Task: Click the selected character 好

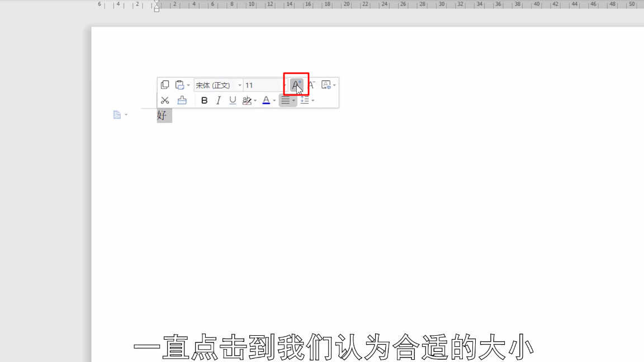Action: [162, 115]
